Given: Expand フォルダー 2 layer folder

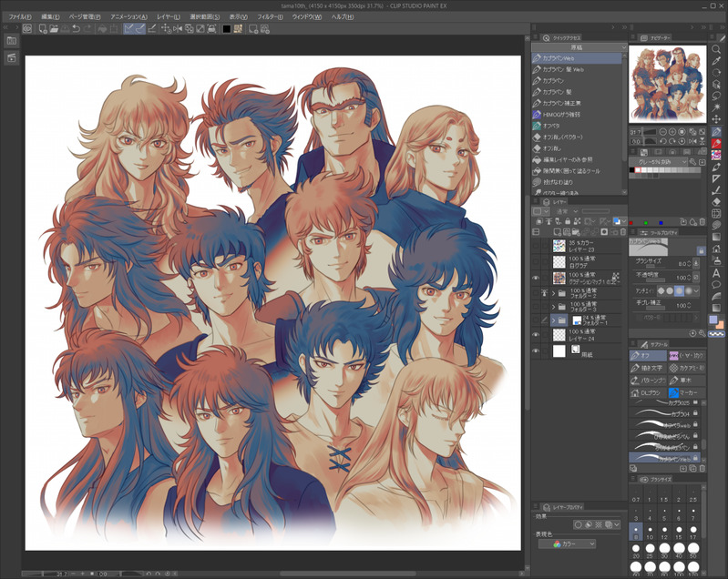Looking at the screenshot, I should (x=553, y=294).
